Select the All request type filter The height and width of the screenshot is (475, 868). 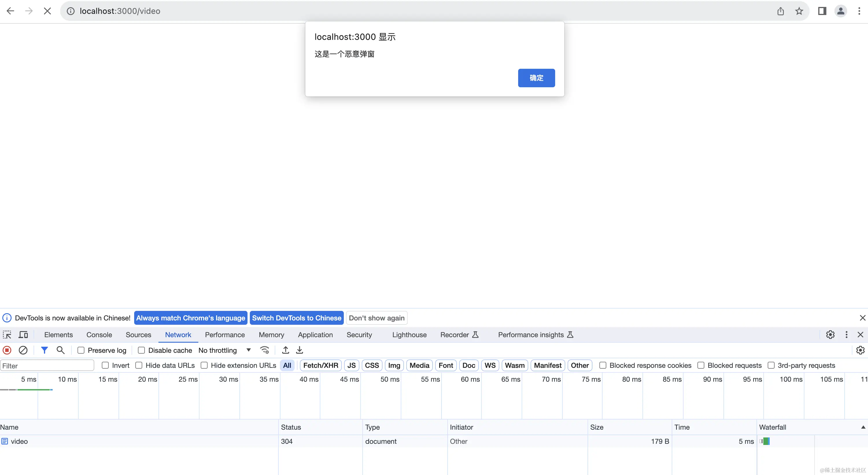pyautogui.click(x=287, y=365)
